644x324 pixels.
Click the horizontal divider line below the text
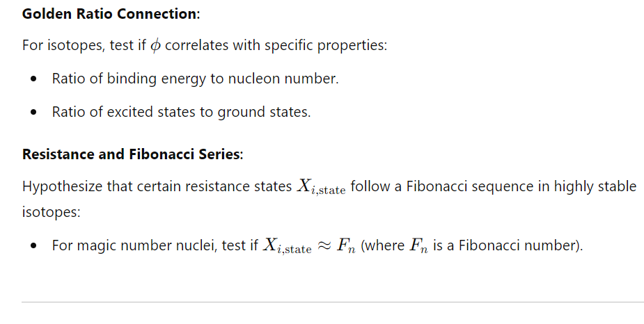pyautogui.click(x=333, y=302)
